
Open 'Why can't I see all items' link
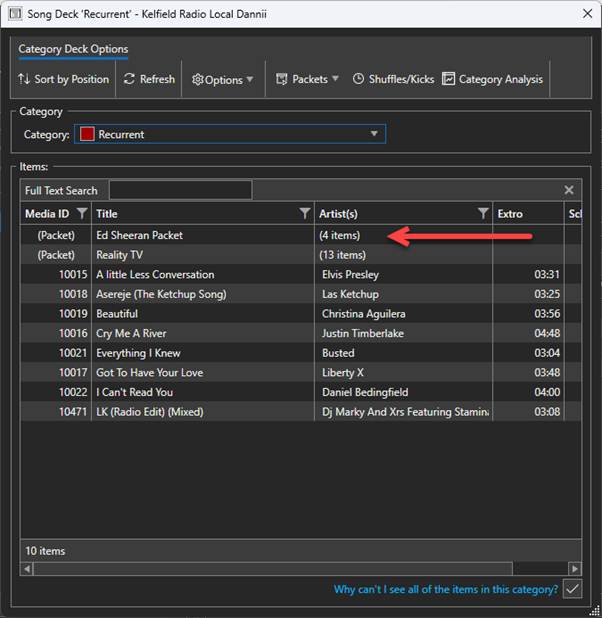(x=446, y=589)
